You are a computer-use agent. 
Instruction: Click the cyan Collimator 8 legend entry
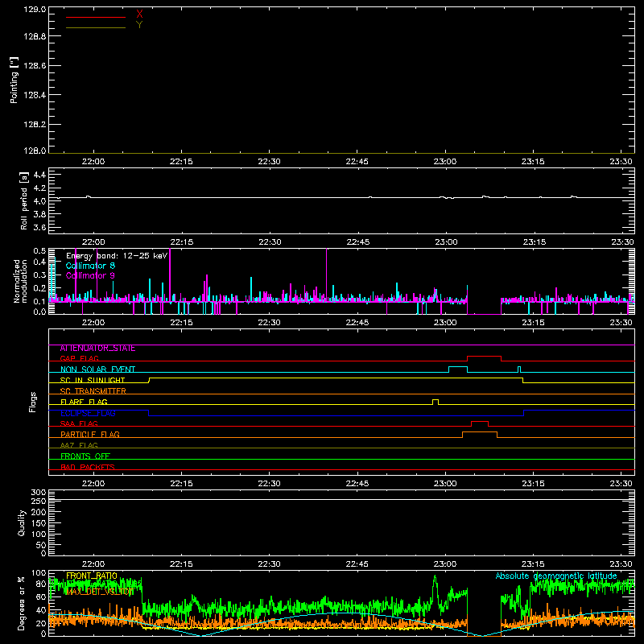tap(90, 266)
